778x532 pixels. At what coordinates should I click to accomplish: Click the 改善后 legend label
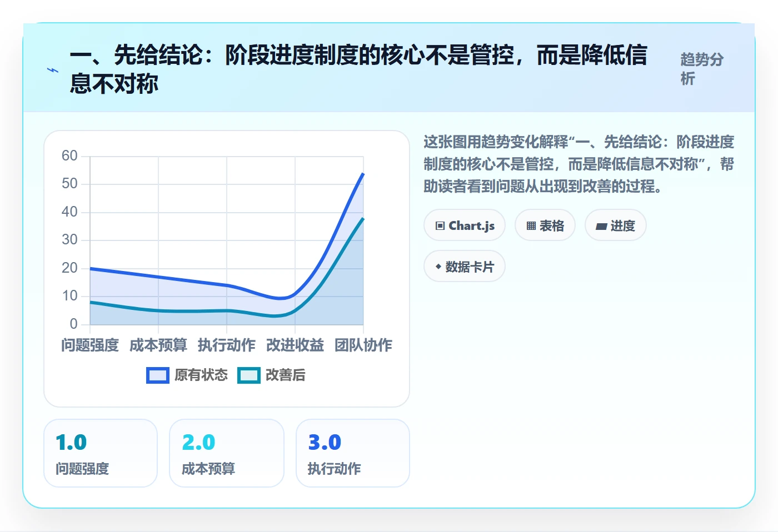[x=286, y=375]
